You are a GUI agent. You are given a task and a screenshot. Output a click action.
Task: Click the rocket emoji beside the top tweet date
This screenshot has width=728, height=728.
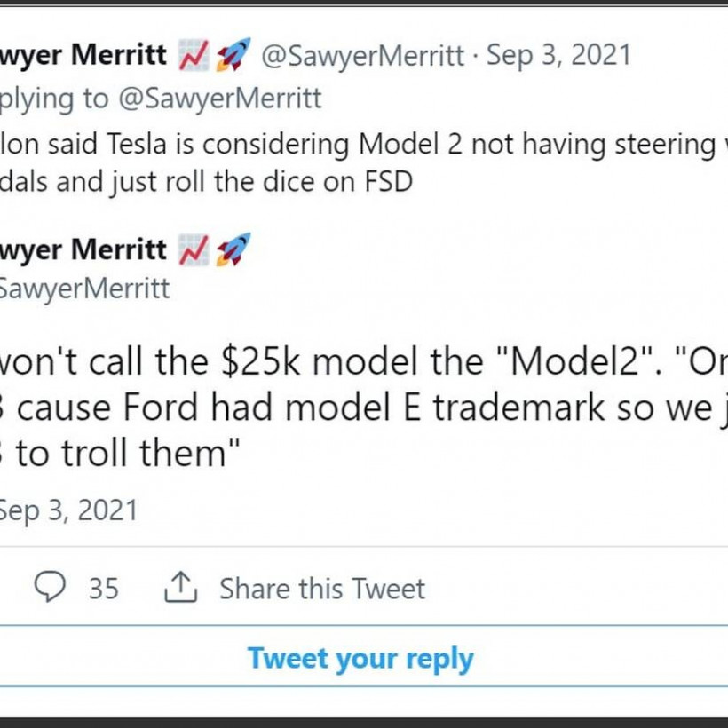coord(233,56)
